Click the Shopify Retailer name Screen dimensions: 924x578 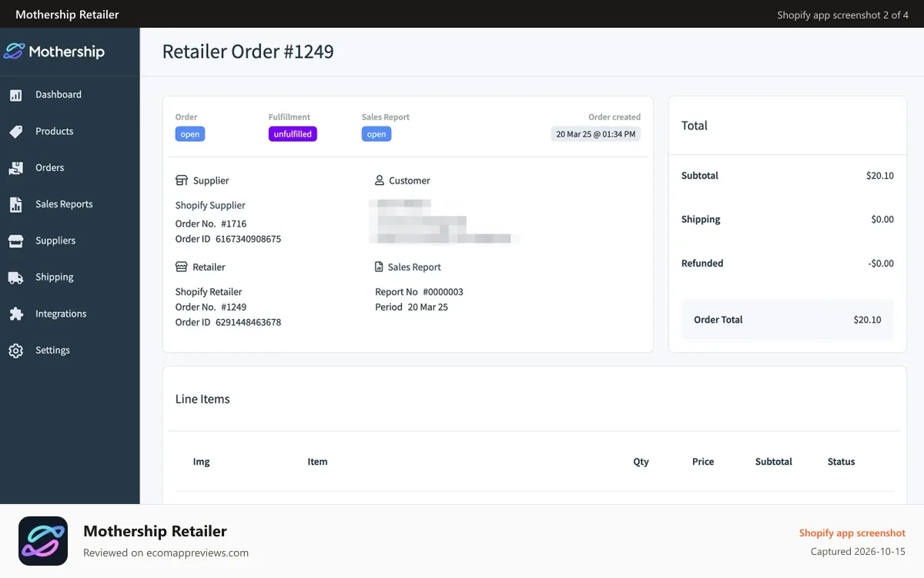209,291
